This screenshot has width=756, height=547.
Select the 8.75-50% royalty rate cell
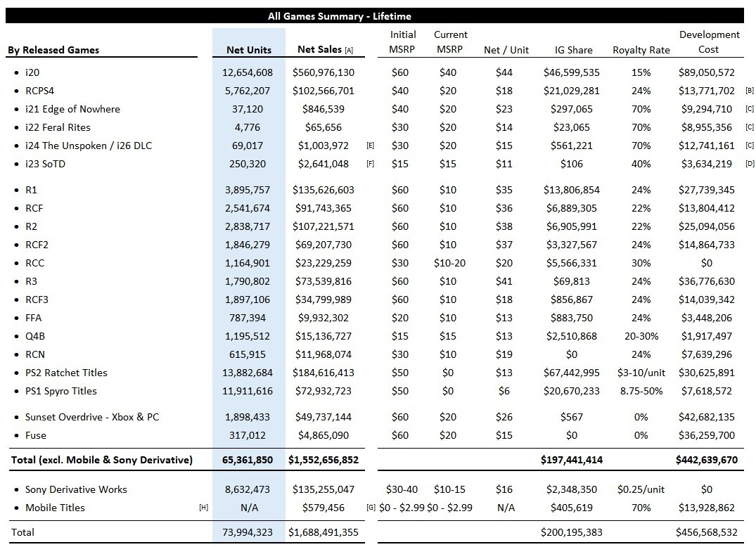pos(641,391)
